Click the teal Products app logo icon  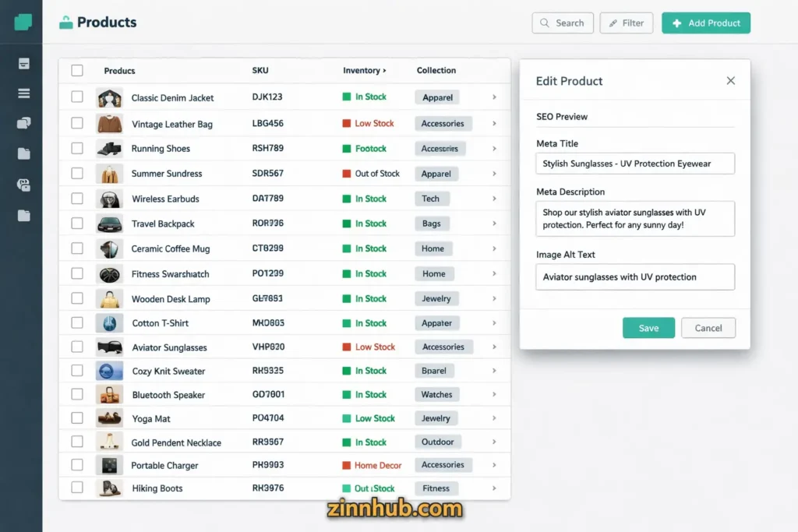tap(21, 21)
